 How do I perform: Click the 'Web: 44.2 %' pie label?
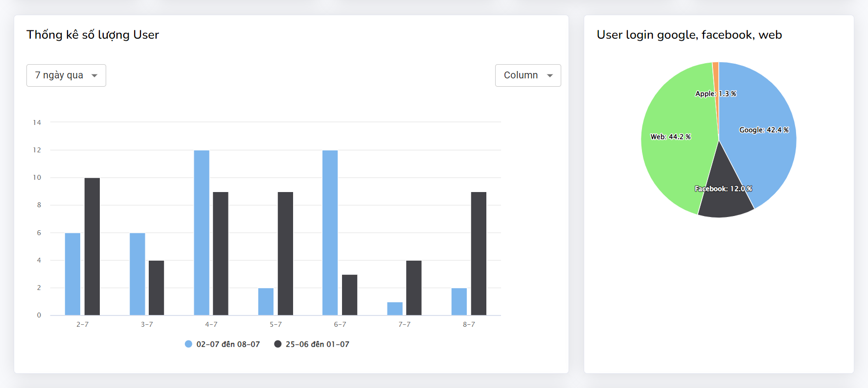click(670, 137)
